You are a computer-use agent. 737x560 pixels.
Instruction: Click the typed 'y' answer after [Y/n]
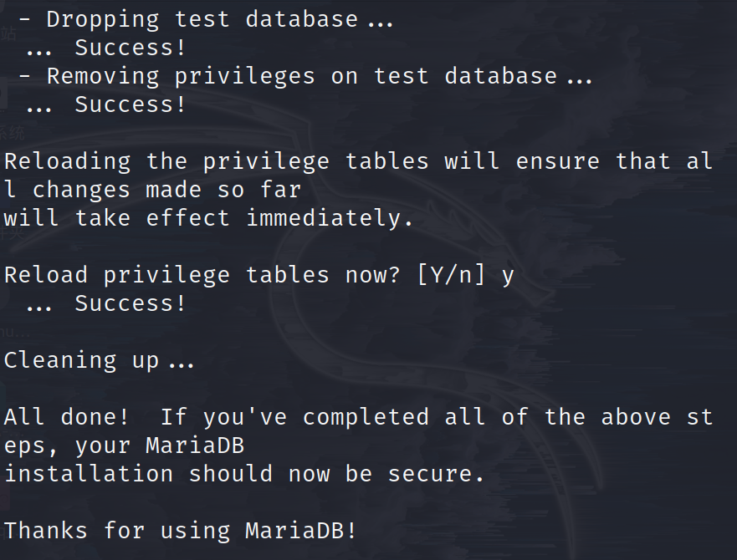(508, 277)
